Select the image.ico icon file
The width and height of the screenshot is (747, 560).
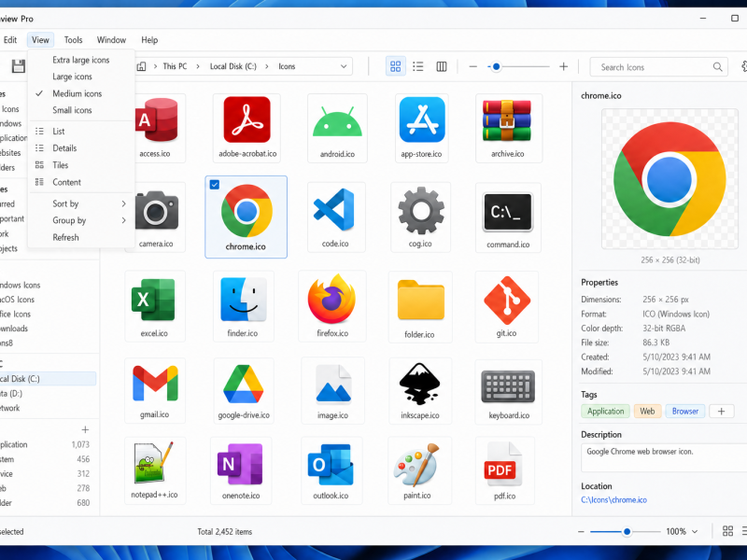pyautogui.click(x=332, y=390)
